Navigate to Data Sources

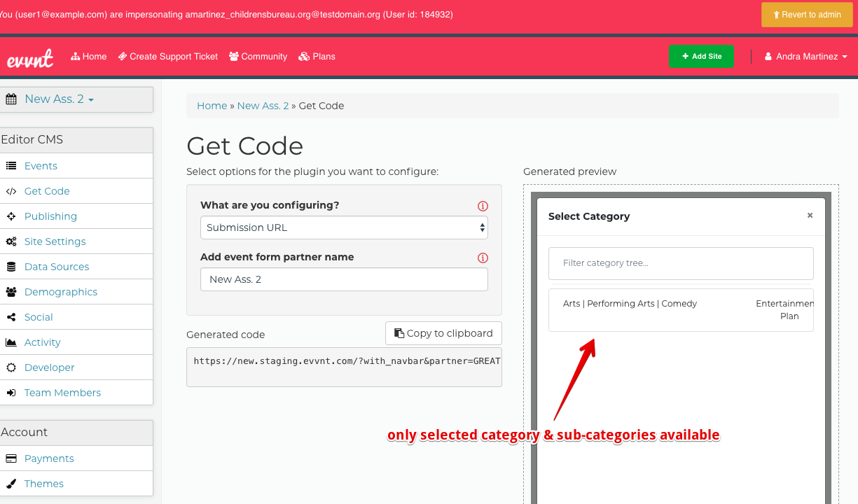(x=57, y=267)
